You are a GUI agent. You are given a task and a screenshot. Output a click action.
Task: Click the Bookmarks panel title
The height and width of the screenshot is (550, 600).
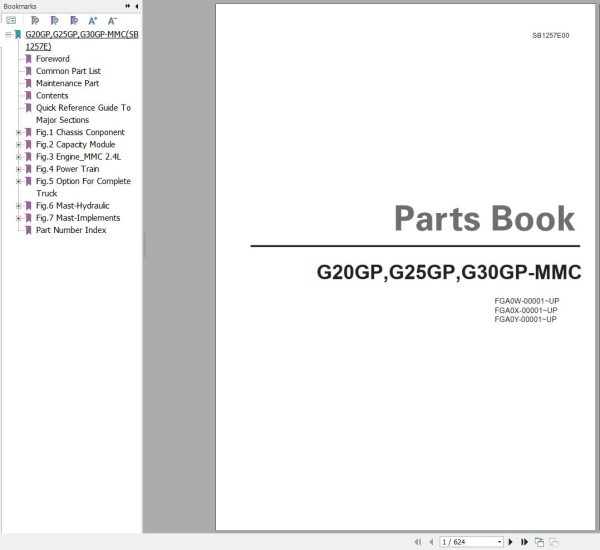[x=20, y=6]
